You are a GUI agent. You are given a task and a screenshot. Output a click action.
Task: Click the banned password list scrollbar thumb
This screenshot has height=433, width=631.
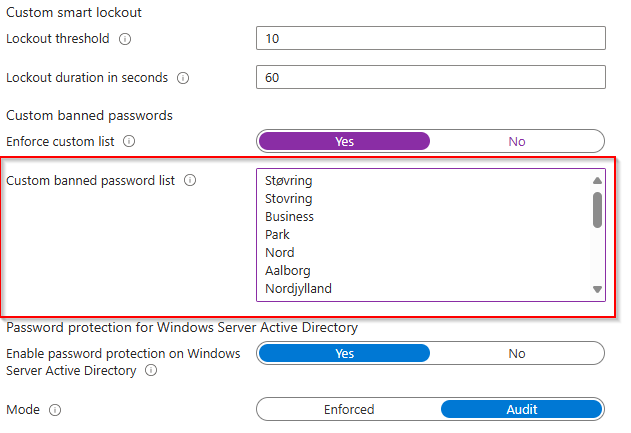[x=597, y=209]
